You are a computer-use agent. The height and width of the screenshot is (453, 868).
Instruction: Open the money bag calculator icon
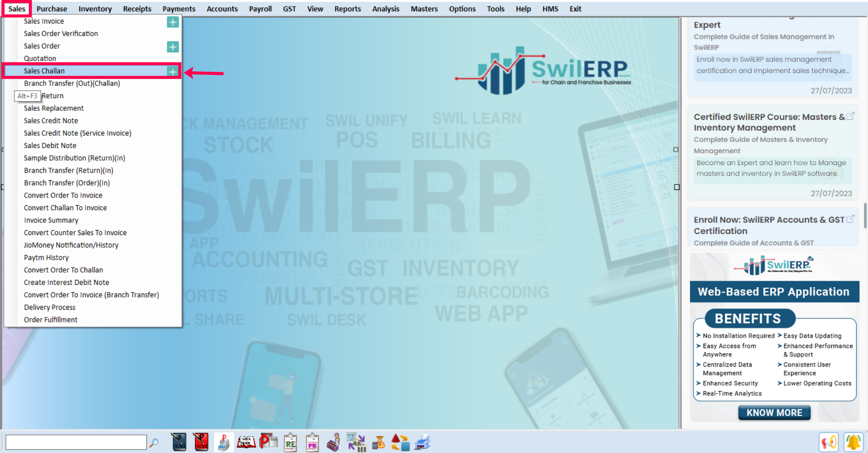378,442
